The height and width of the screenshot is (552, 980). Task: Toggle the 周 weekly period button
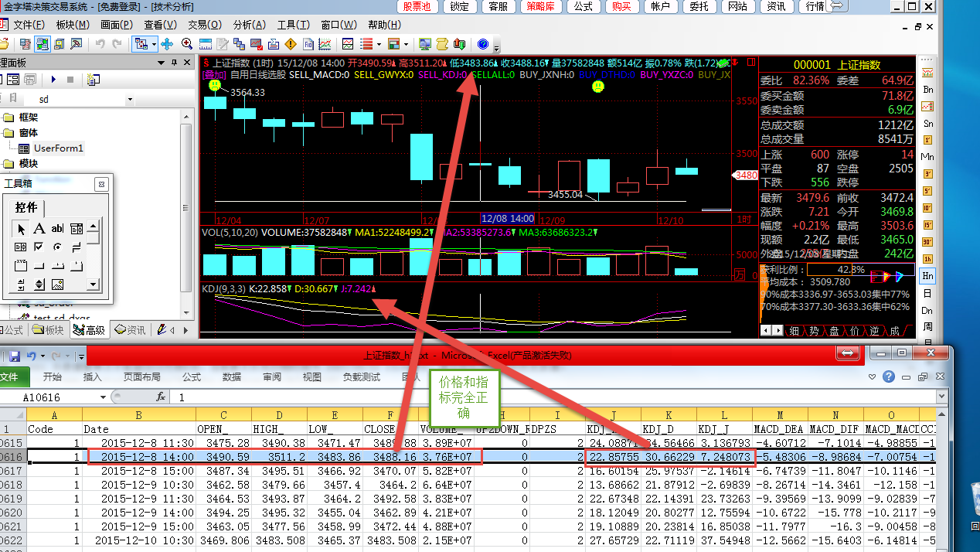click(x=928, y=327)
